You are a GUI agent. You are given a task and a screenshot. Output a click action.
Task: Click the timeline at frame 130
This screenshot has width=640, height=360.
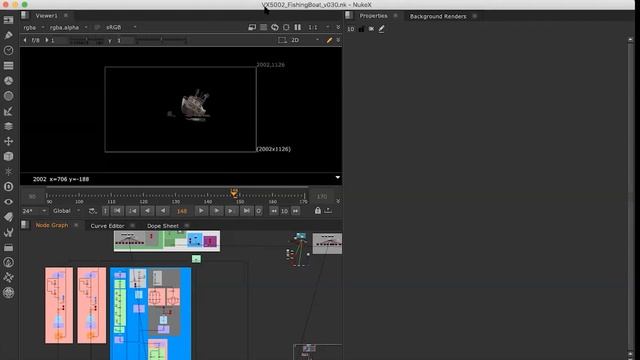coord(176,196)
